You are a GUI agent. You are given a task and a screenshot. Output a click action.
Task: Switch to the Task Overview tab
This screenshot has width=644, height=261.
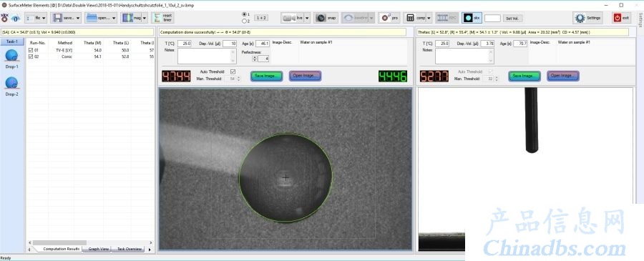click(130, 249)
